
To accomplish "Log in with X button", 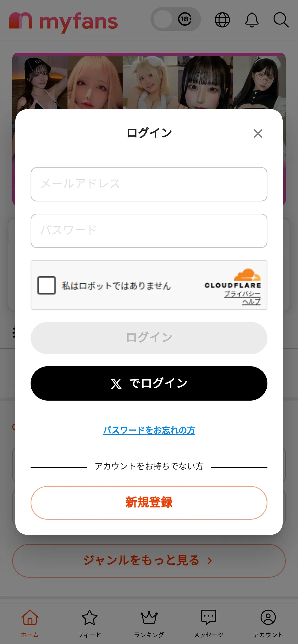I will (149, 383).
